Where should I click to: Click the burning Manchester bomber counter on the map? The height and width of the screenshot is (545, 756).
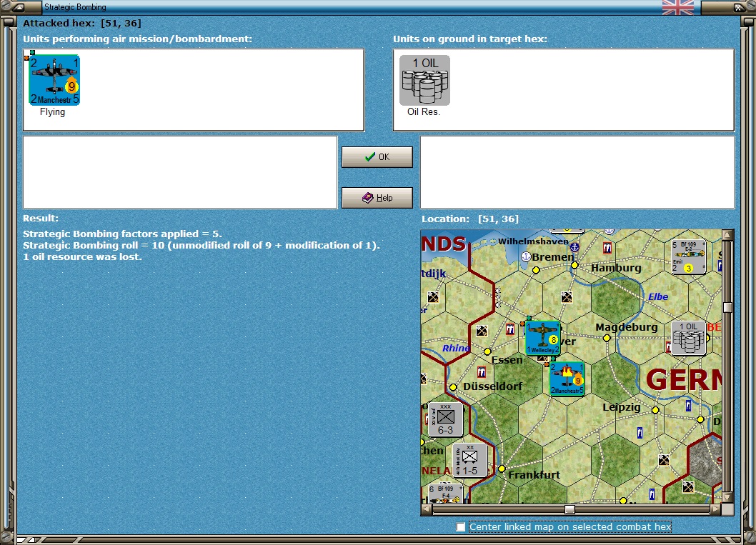pyautogui.click(x=567, y=379)
